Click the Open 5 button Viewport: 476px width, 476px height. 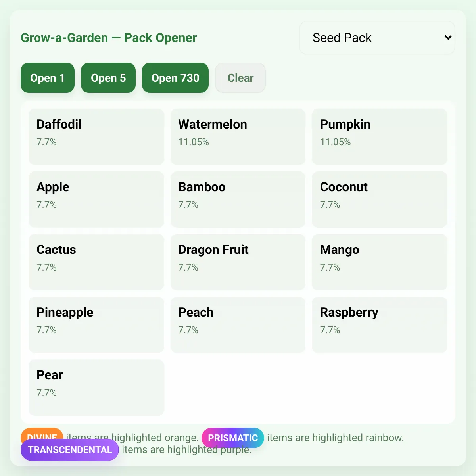point(108,78)
